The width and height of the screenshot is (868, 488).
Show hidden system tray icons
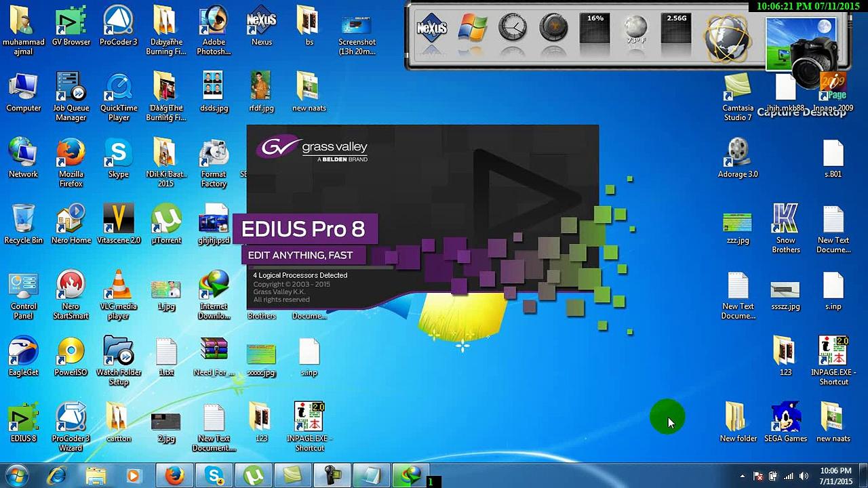pos(742,476)
